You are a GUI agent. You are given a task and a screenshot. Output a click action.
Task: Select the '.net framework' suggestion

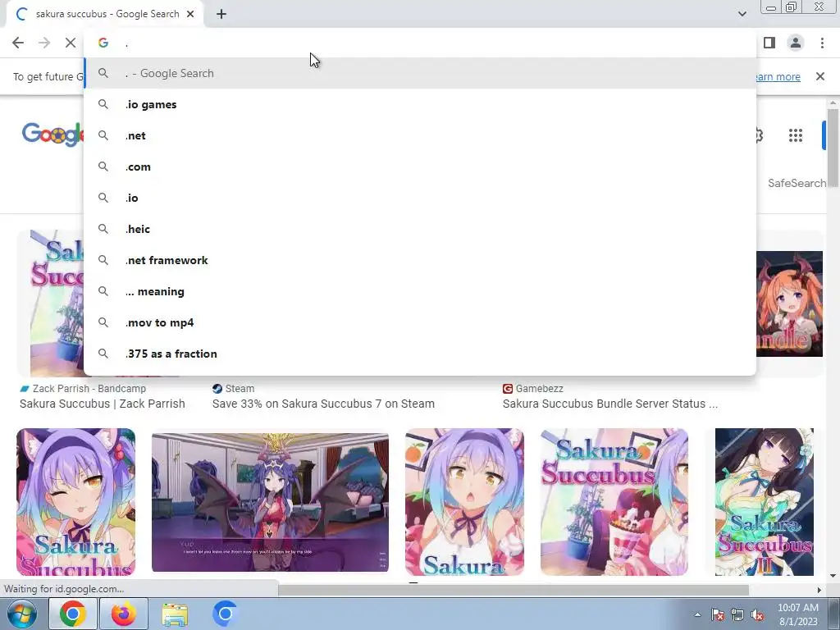420,260
